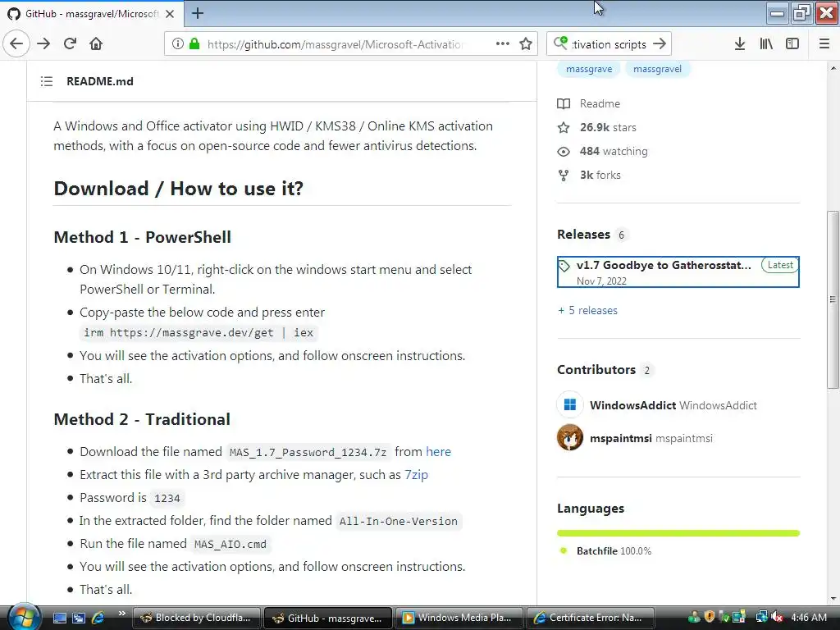Select the GitHub massgravel browser tab
The height and width of the screenshot is (630, 840).
[92, 14]
